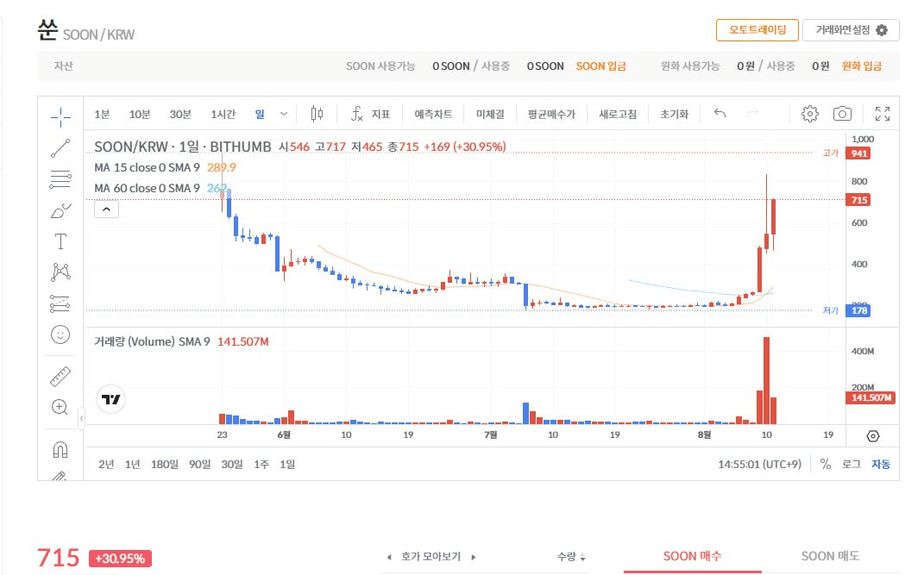924x575 pixels.
Task: Set range to 1년
Action: pos(133,465)
